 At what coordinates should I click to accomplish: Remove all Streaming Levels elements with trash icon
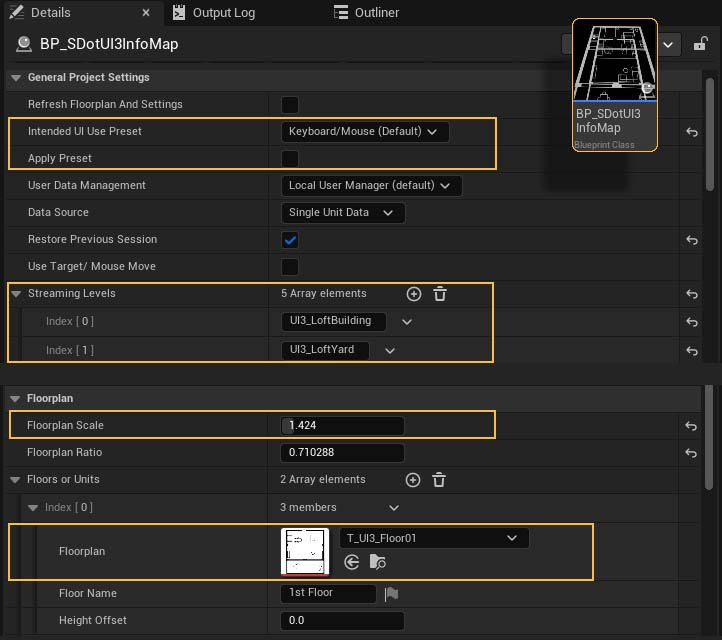[440, 294]
